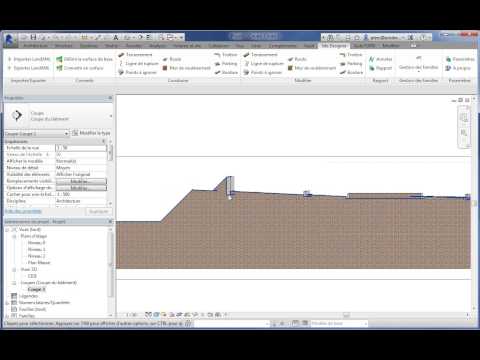The width and height of the screenshot is (480, 360).
Task: Select the Importer LandXML tool
Action: [29, 59]
